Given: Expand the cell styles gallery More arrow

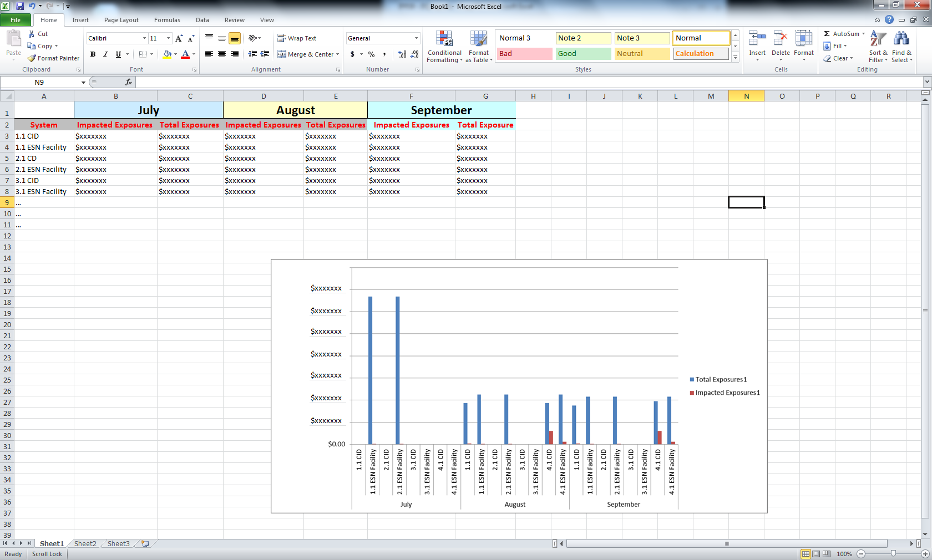Looking at the screenshot, I should point(736,57).
